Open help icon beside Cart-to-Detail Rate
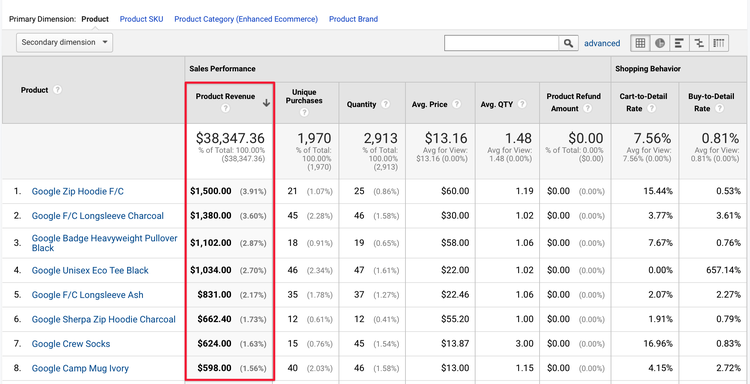Viewport: 750px width, 384px height. click(x=651, y=109)
